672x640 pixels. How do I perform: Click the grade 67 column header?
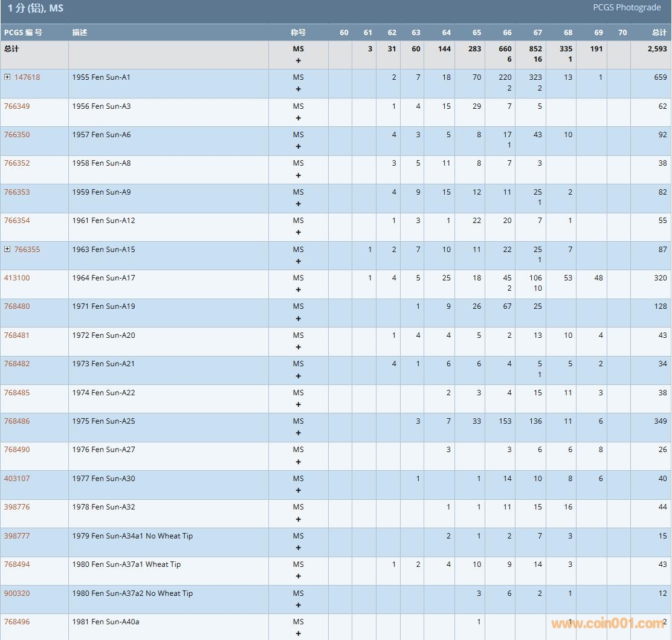(537, 33)
